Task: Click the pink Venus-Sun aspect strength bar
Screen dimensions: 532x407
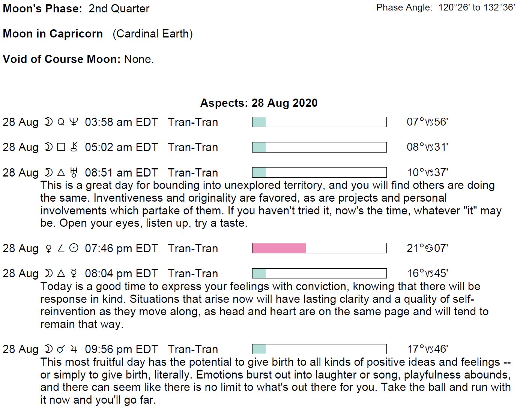Action: [279, 248]
